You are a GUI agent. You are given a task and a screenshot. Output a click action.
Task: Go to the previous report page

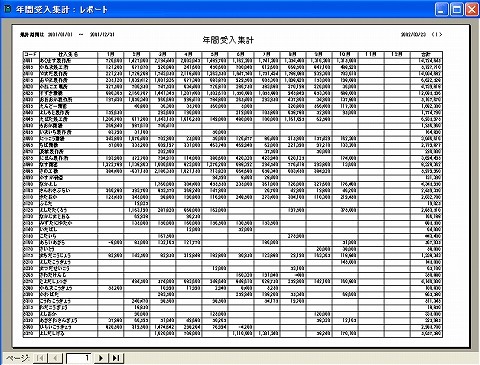pyautogui.click(x=56, y=358)
